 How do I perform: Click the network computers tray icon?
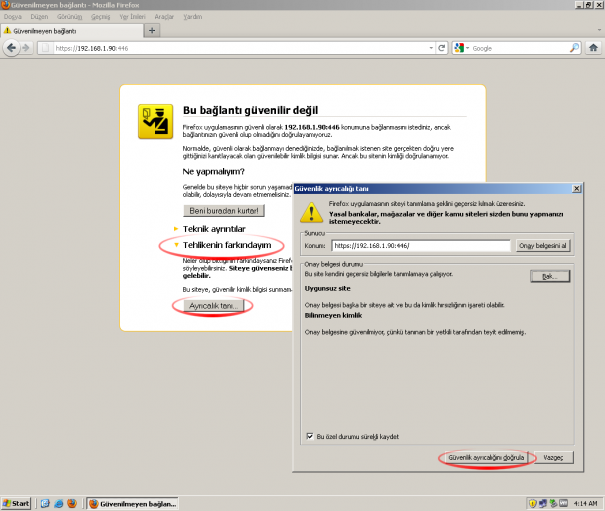coord(543,503)
